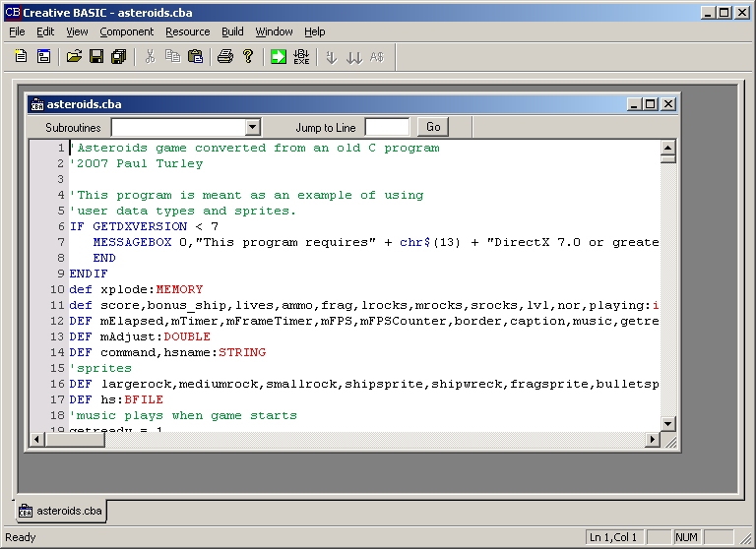The width and height of the screenshot is (756, 549).
Task: Click the Build EXE toolbar icon
Action: pos(301,57)
